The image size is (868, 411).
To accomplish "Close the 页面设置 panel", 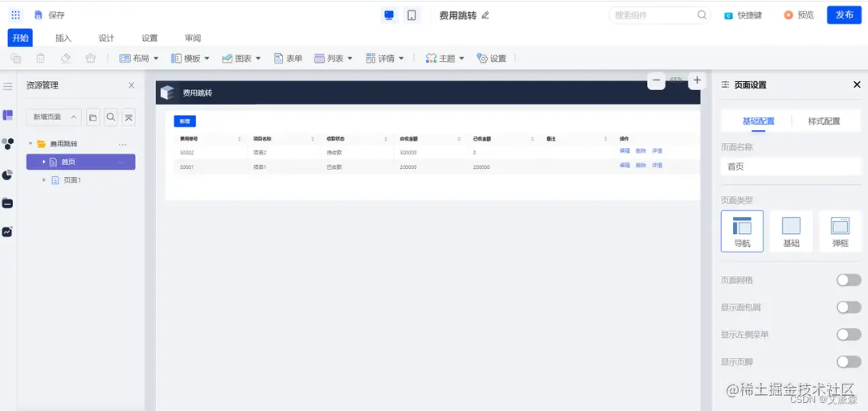I will pyautogui.click(x=857, y=84).
